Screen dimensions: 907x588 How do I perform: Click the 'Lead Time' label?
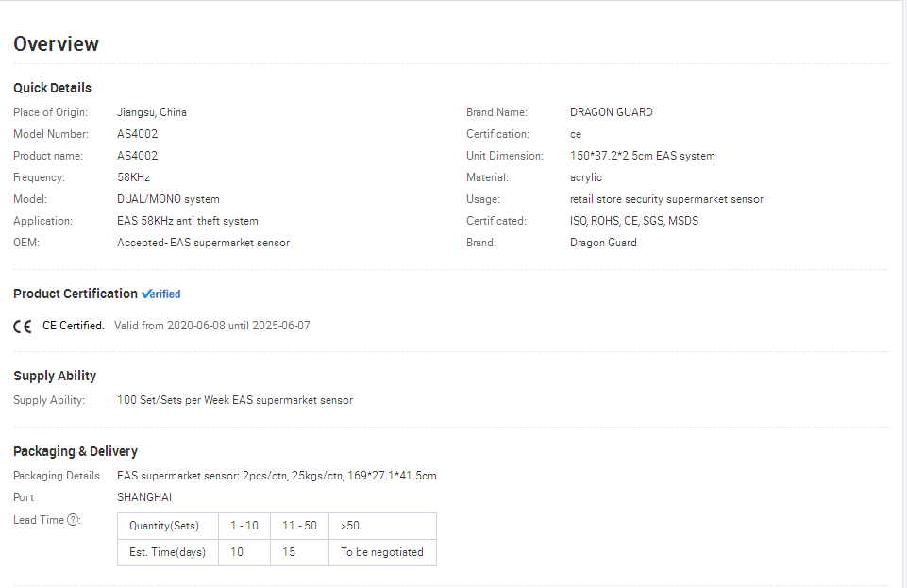(39, 520)
